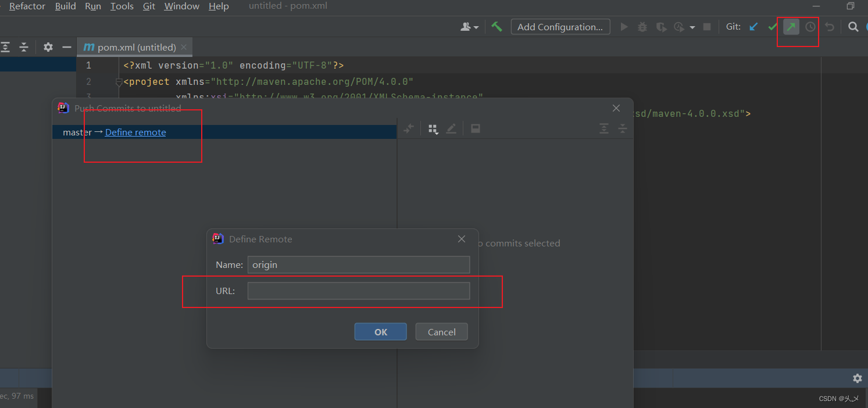Image resolution: width=868 pixels, height=408 pixels.
Task: Click the Debug bug icon
Action: pyautogui.click(x=642, y=26)
